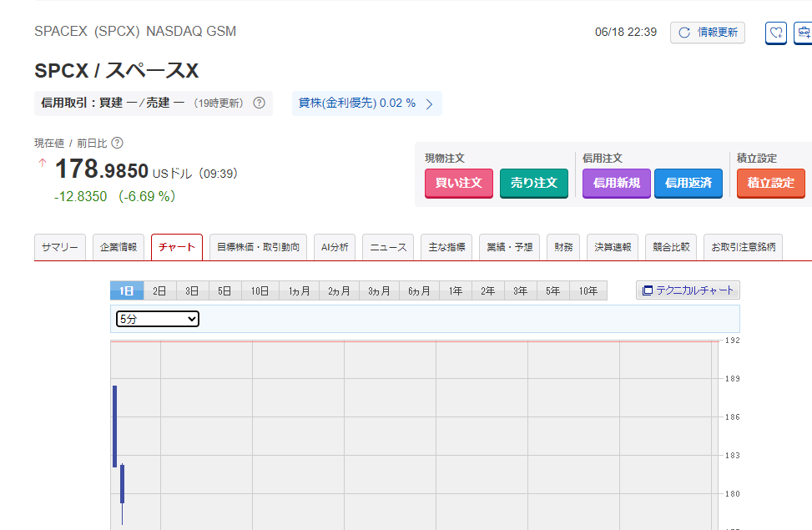Select the 5日 chart period
Screen dimensions: 812x530
224,290
